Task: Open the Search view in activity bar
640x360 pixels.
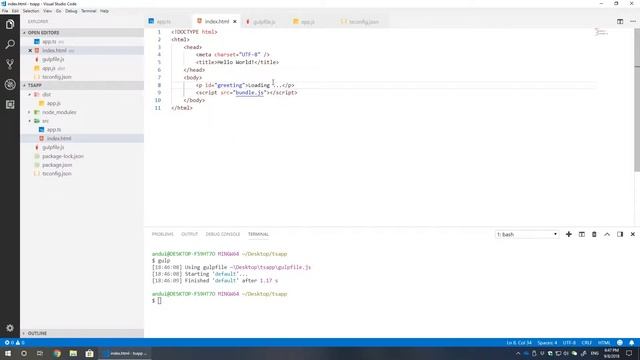Action: point(10,44)
